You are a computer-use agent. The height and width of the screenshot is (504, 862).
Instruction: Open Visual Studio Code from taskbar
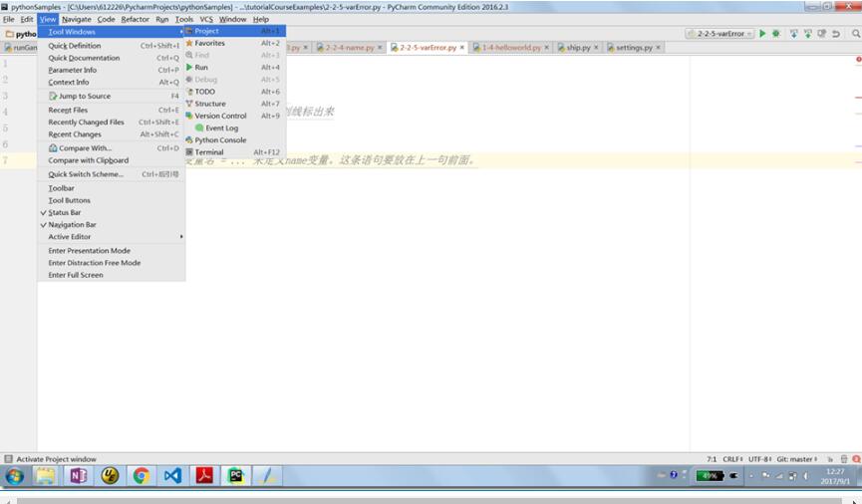point(172,475)
